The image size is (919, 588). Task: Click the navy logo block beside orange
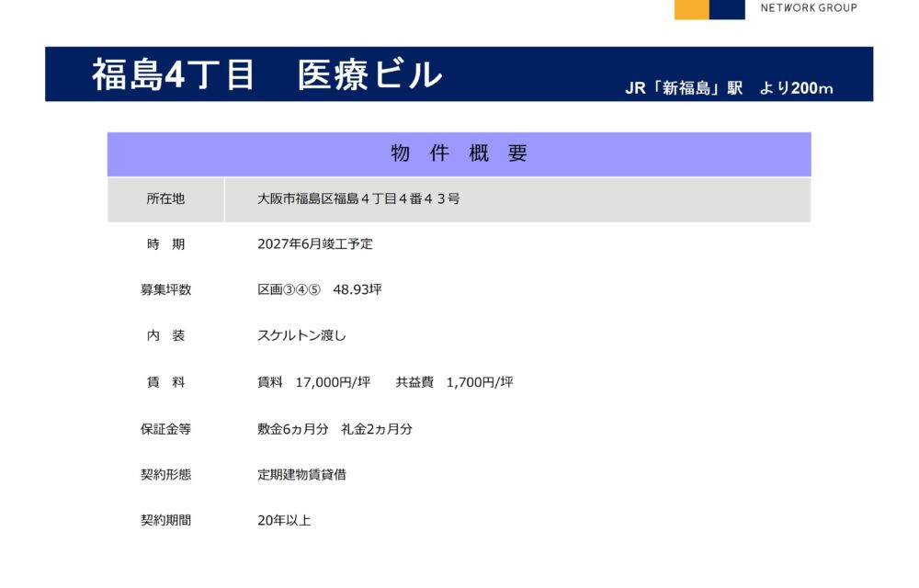[x=727, y=9]
